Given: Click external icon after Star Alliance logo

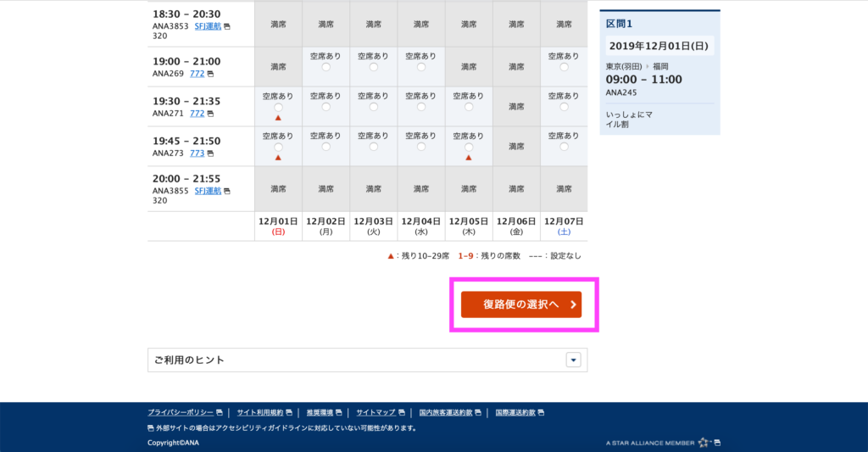Looking at the screenshot, I should click(x=717, y=442).
